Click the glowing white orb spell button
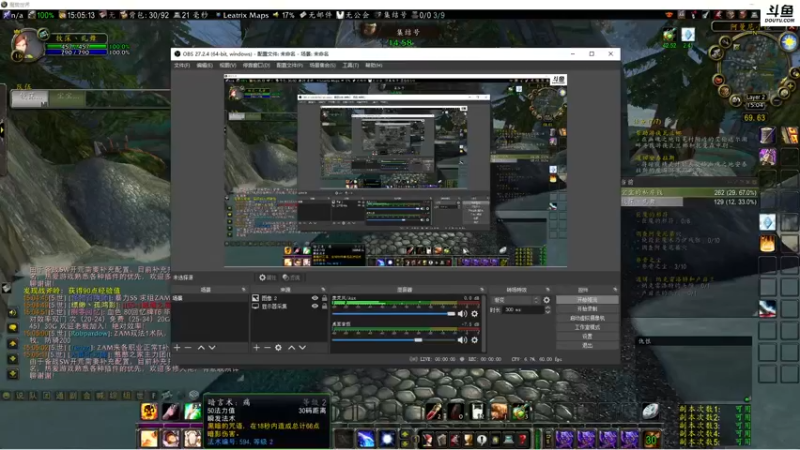The width and height of the screenshot is (800, 450). click(387, 439)
